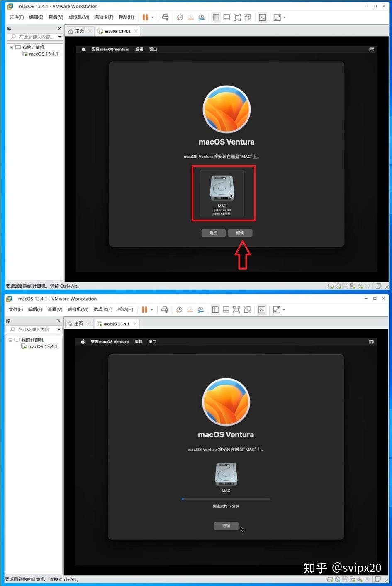Click Send Ctrl+Alt+Del icon in install-progress window
392x586 pixels.
click(165, 310)
